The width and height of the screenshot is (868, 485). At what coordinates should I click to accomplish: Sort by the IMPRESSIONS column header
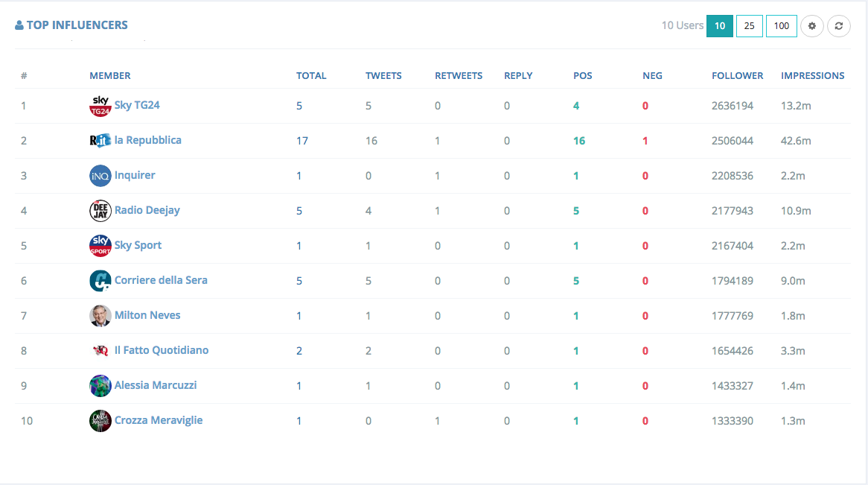tap(813, 75)
